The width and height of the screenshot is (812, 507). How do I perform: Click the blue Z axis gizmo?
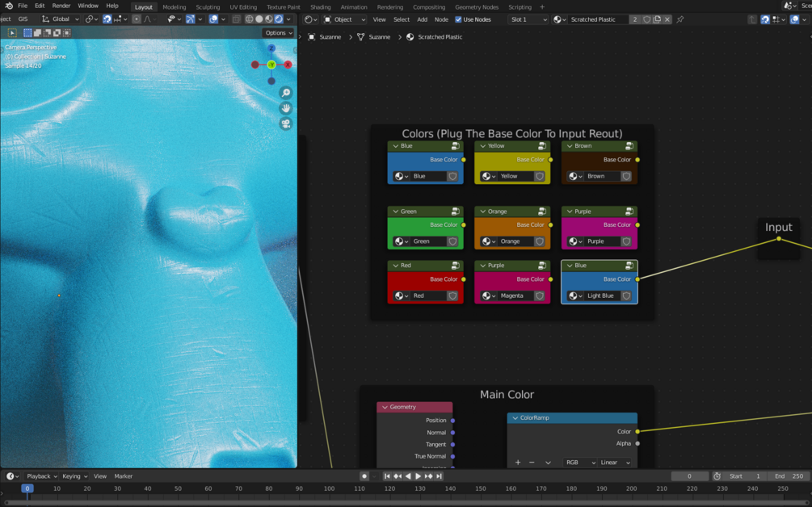pyautogui.click(x=271, y=48)
